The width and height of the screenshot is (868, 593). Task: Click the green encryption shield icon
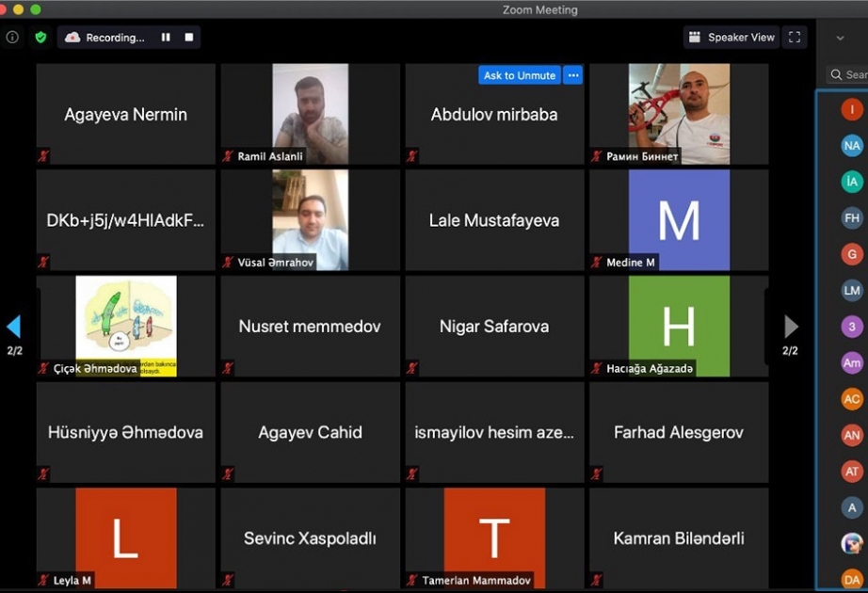pos(40,37)
